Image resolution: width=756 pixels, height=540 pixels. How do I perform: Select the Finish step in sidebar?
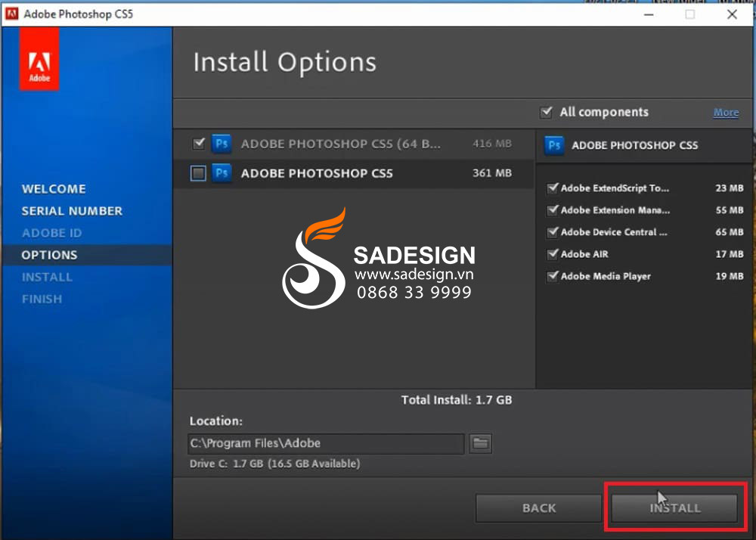click(x=42, y=299)
